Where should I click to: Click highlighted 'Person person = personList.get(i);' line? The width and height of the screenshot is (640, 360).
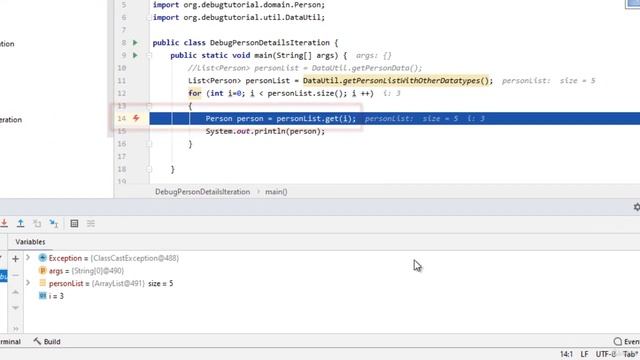tap(281, 119)
